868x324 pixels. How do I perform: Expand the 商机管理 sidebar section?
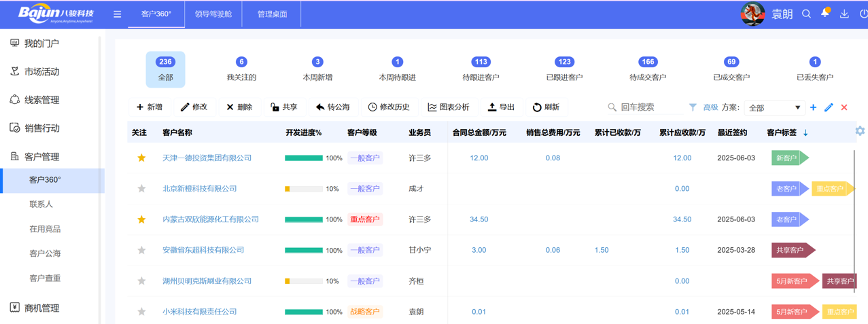[42, 308]
